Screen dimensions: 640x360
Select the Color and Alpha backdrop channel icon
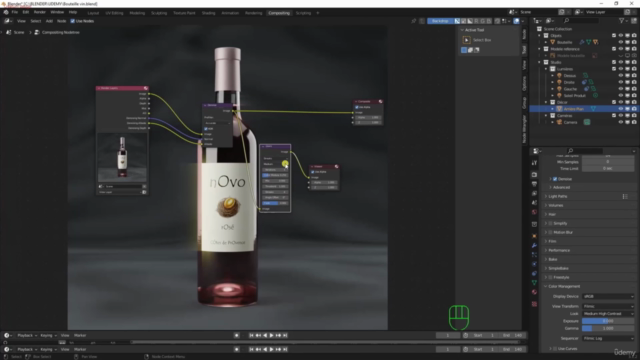point(457,21)
